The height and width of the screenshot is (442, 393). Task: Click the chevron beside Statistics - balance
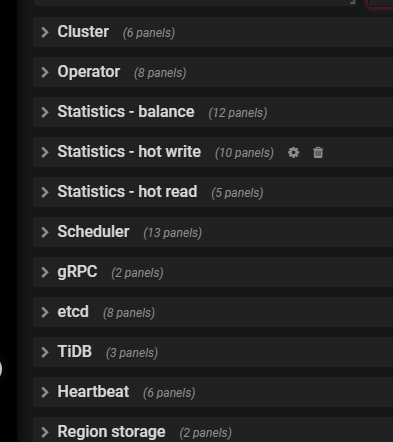pyautogui.click(x=45, y=112)
